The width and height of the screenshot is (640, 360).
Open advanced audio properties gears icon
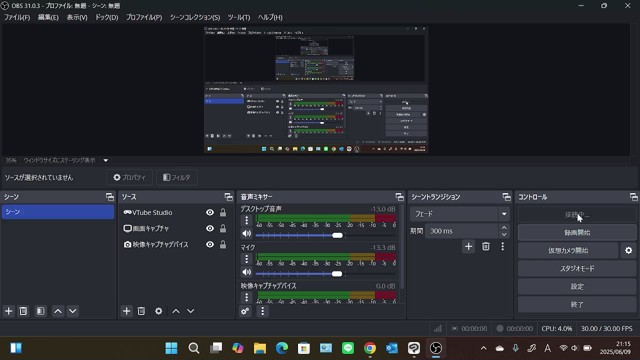tap(245, 311)
